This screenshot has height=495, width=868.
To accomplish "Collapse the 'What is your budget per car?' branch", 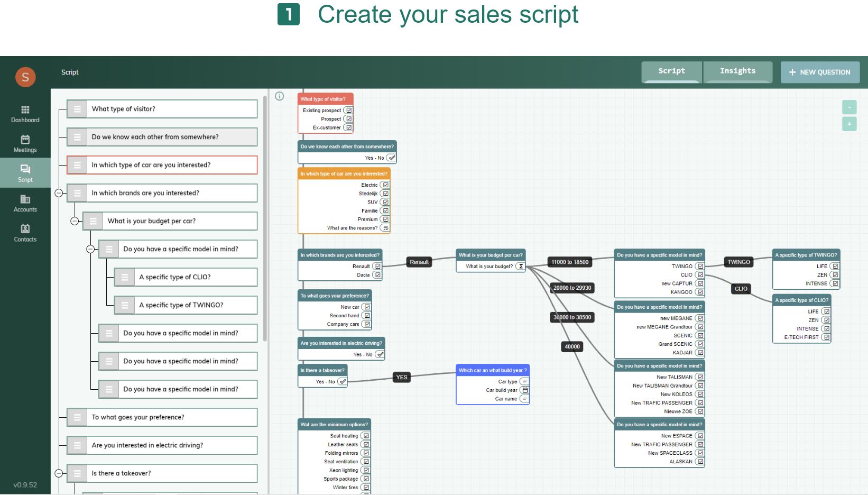I will click(x=75, y=221).
